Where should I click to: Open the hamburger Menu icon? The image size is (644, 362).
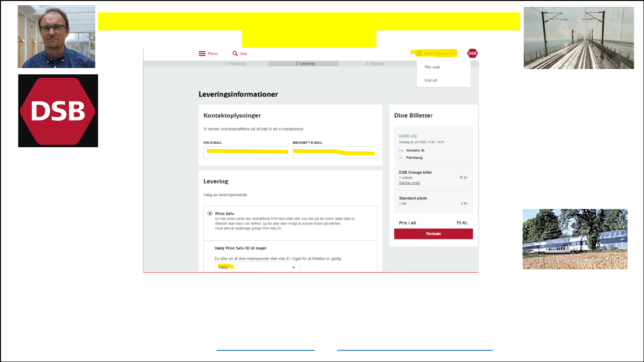(x=202, y=54)
